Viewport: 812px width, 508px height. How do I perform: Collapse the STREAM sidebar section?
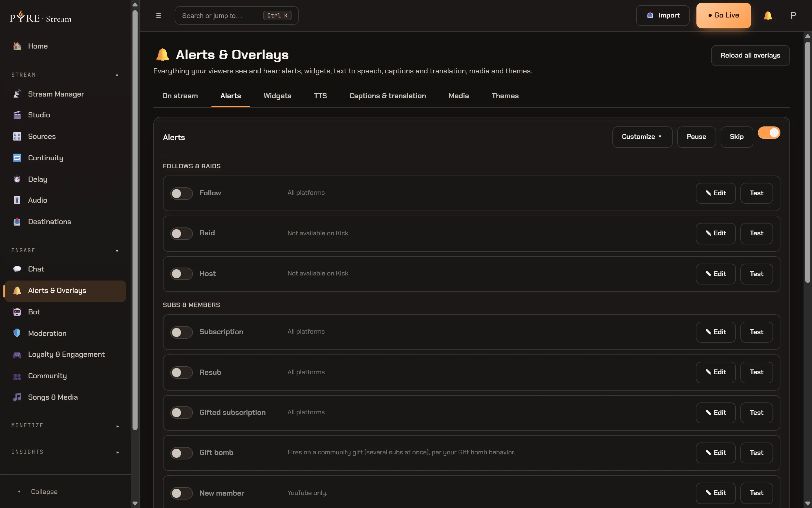117,75
